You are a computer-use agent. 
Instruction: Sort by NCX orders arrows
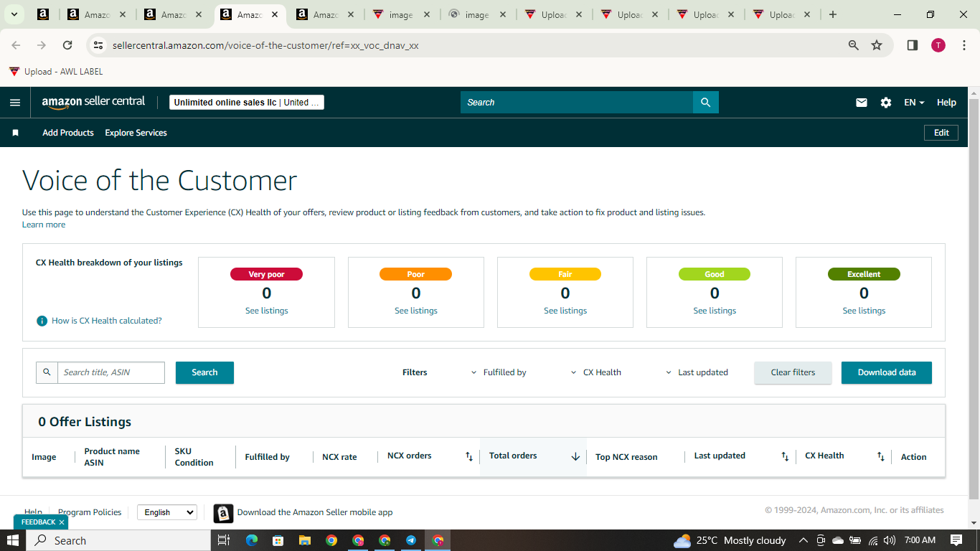pyautogui.click(x=468, y=456)
